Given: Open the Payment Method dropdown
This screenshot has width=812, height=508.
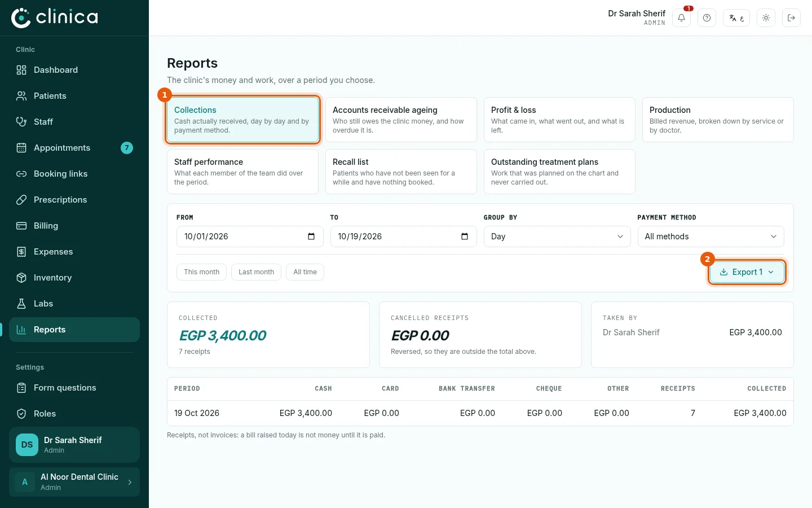Looking at the screenshot, I should 710,237.
